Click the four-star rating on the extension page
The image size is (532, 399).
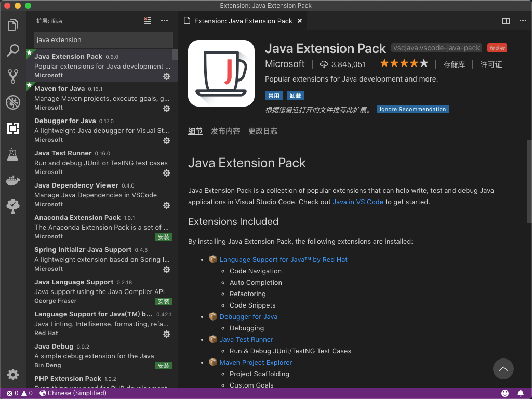[x=404, y=63]
